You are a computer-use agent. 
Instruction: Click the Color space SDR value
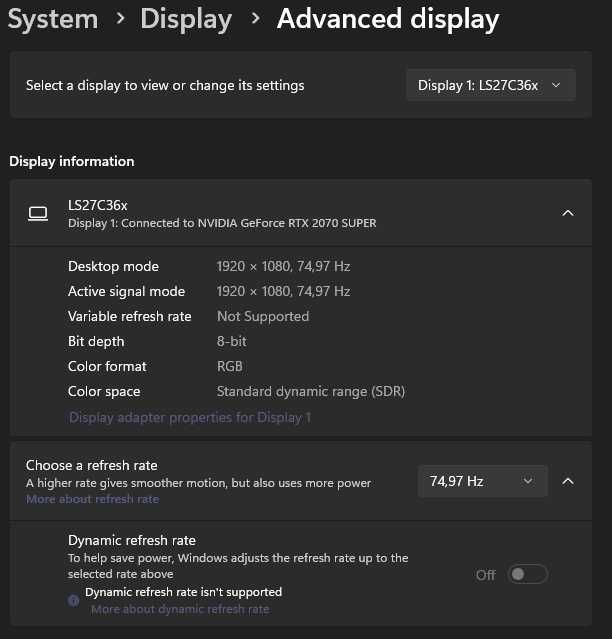pyautogui.click(x=311, y=391)
